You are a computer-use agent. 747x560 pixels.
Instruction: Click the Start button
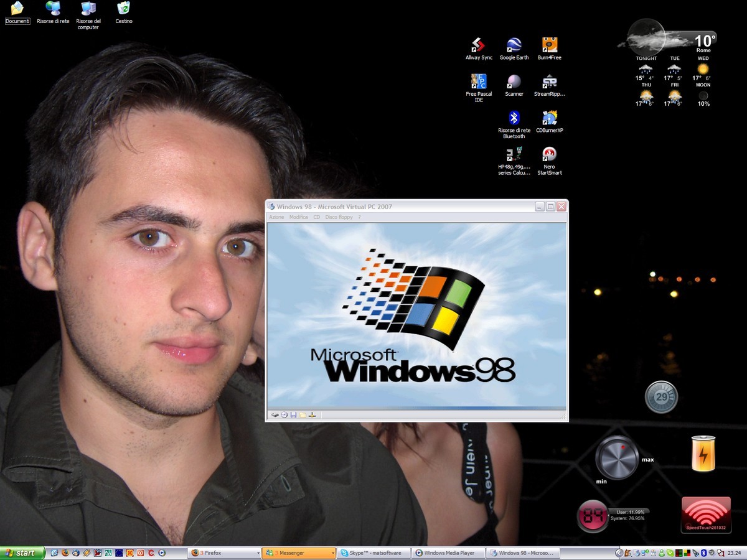coord(23,553)
